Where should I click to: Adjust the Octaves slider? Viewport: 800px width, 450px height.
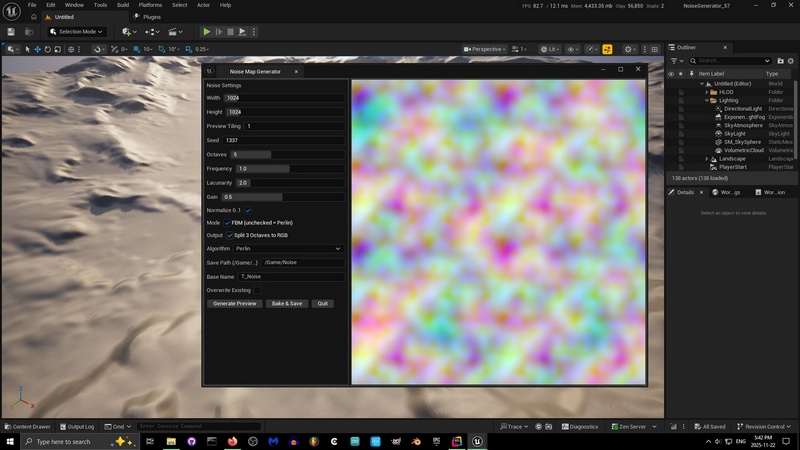250,155
